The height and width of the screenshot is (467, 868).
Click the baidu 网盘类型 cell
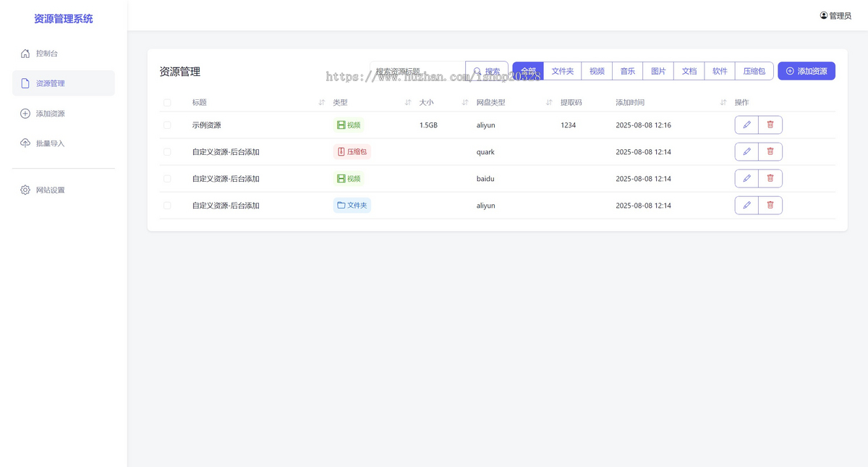[486, 179]
